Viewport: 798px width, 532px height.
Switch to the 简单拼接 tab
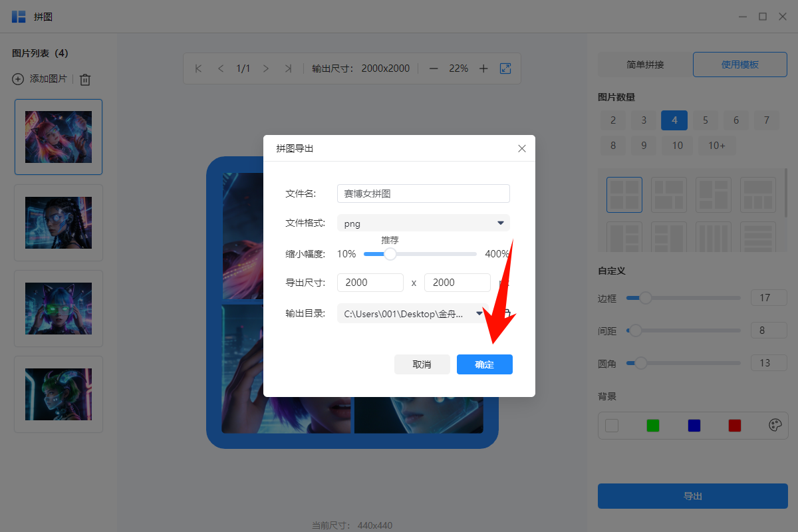click(644, 65)
